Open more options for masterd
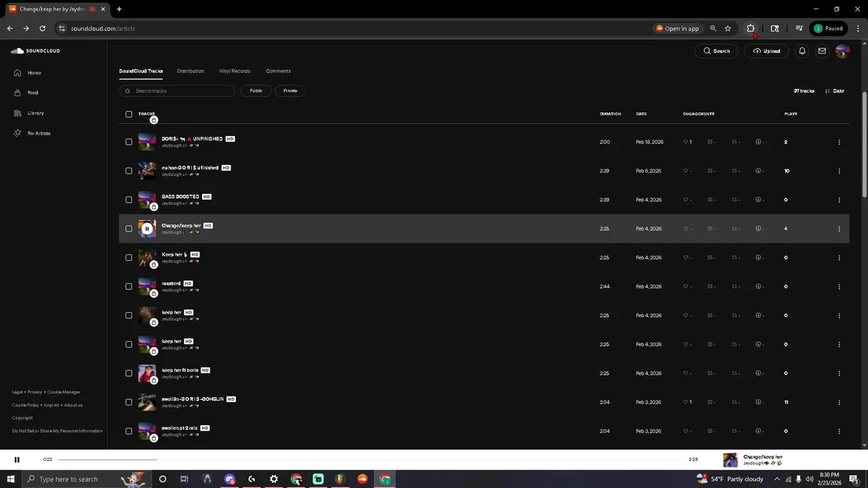868x488 pixels. pyautogui.click(x=839, y=287)
